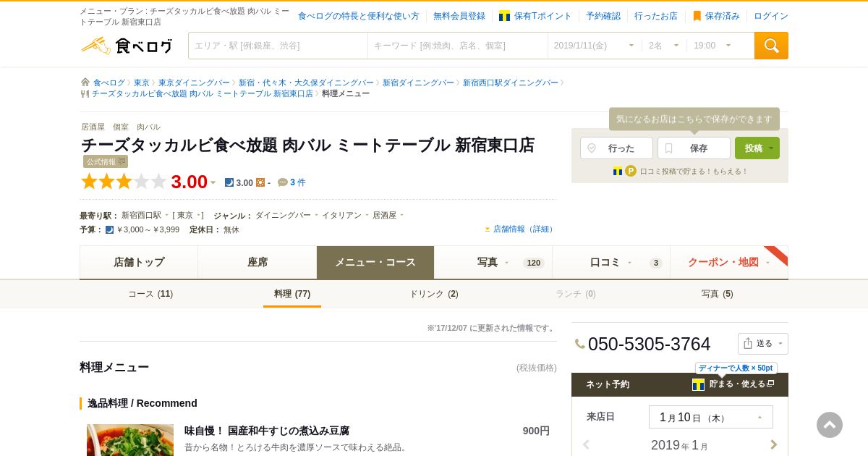
Task: Open 食べログの特長と便利な使い方 link
Action: point(359,16)
